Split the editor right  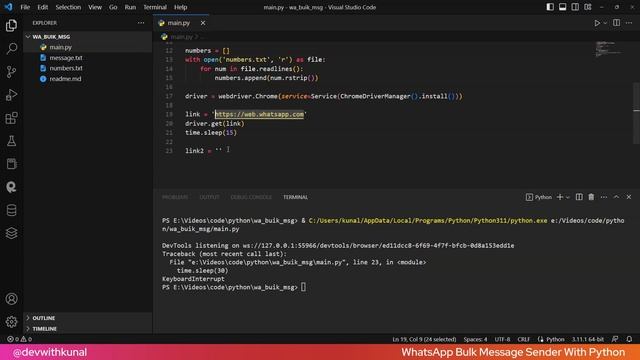pyautogui.click(x=616, y=23)
